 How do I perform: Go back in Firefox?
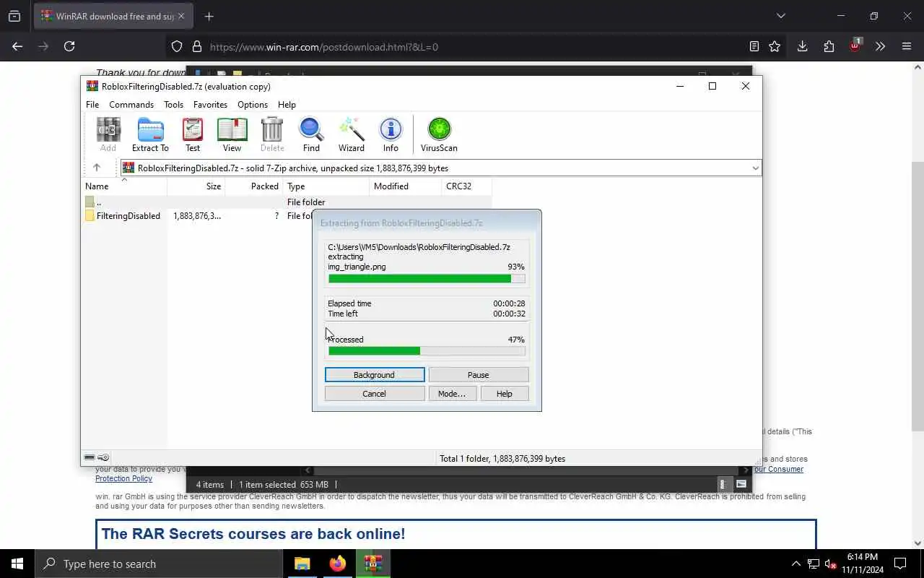tap(17, 46)
